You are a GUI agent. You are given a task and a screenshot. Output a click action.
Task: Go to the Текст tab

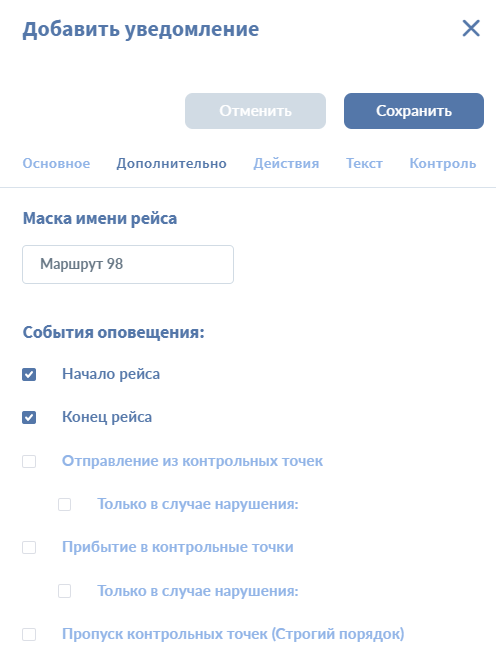(364, 163)
